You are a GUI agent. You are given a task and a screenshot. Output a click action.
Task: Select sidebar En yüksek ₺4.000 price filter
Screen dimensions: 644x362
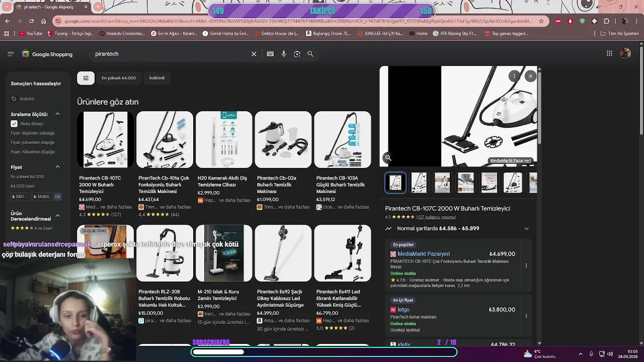click(27, 176)
